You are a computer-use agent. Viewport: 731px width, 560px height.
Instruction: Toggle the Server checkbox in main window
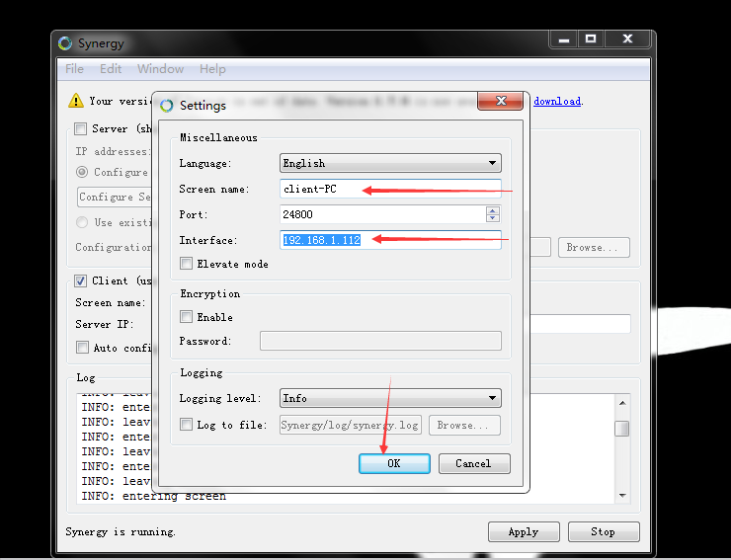[x=81, y=128]
